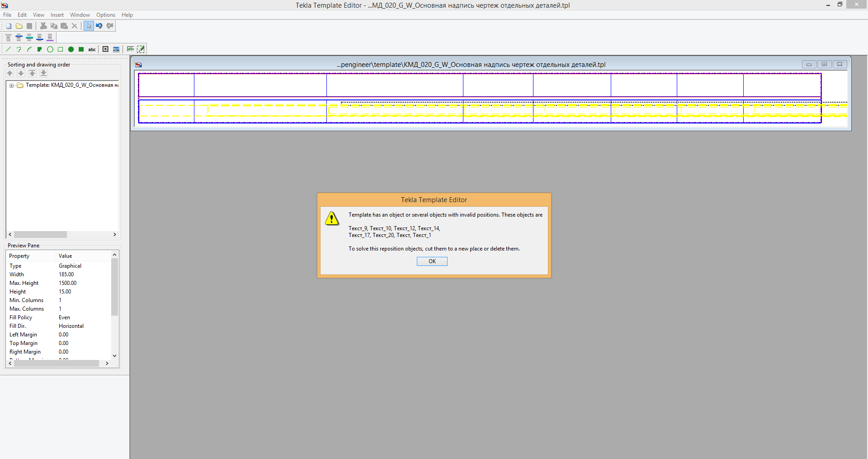868x459 pixels.
Task: Click the Insert Picture icon
Action: [116, 49]
